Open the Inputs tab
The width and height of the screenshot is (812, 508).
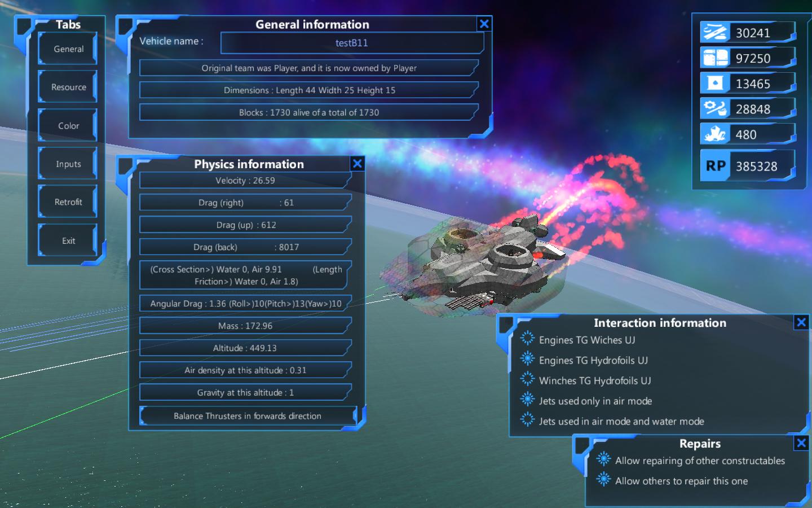pos(68,164)
